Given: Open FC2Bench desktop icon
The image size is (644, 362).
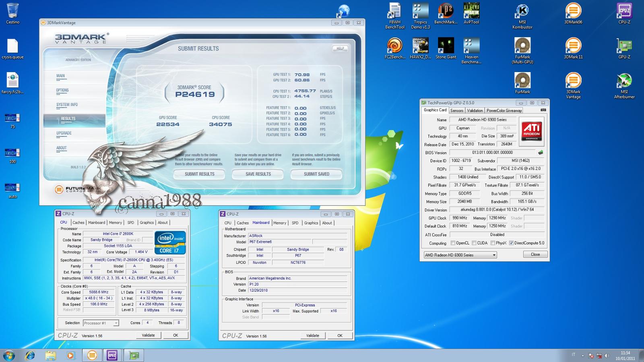Looking at the screenshot, I should 395,48.
